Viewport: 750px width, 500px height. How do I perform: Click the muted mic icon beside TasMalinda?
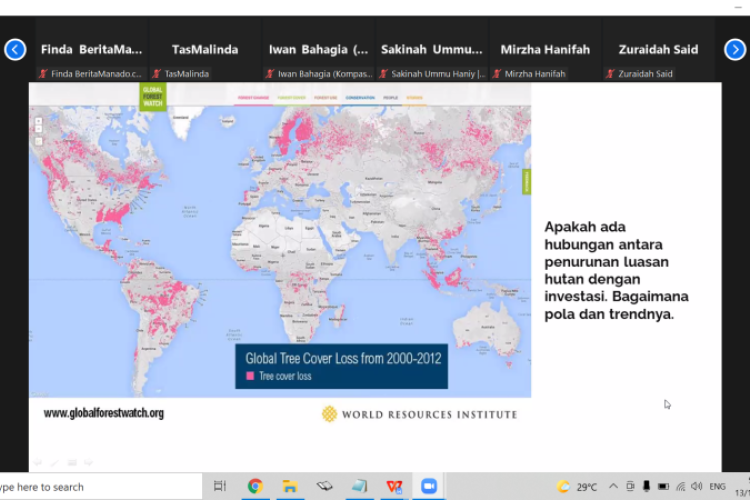tap(157, 74)
